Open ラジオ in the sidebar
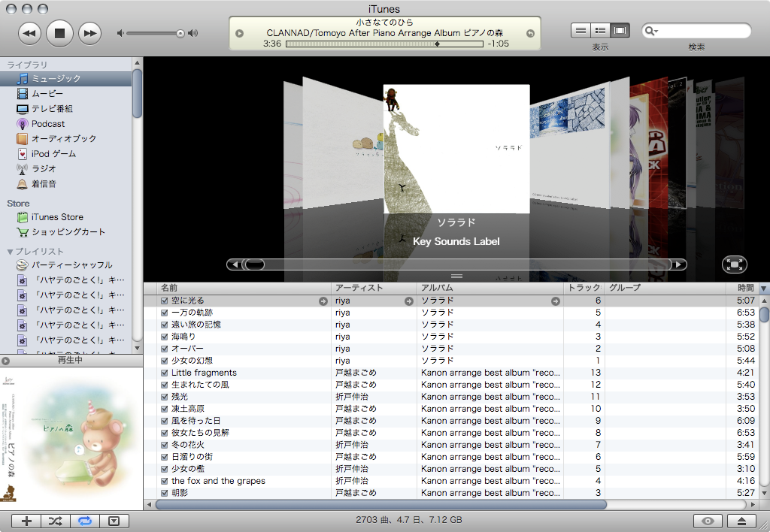 66,169
